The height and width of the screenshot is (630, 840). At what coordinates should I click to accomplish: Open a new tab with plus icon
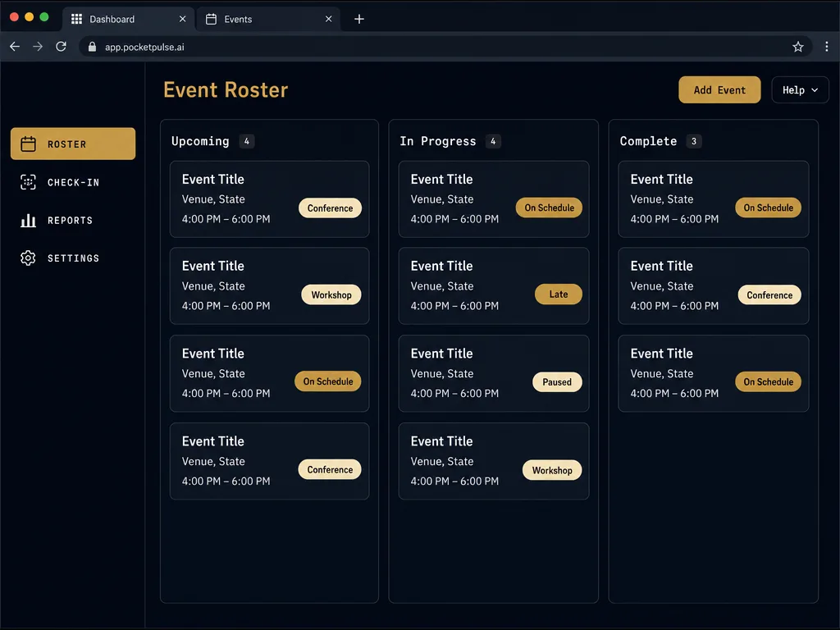click(x=359, y=20)
